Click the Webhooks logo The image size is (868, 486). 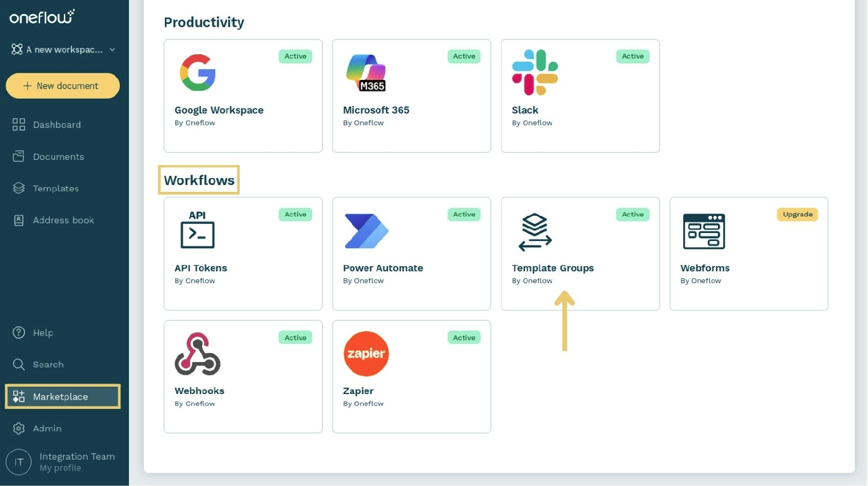coord(197,354)
